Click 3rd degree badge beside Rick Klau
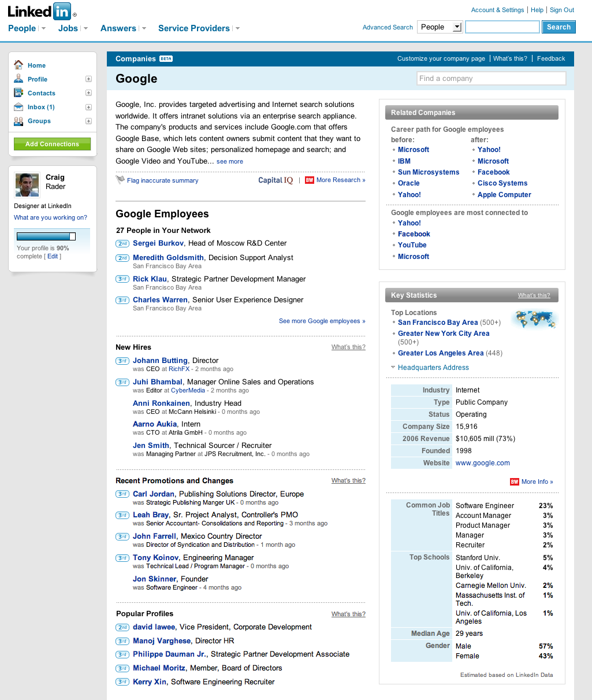The image size is (592, 700). 122,279
